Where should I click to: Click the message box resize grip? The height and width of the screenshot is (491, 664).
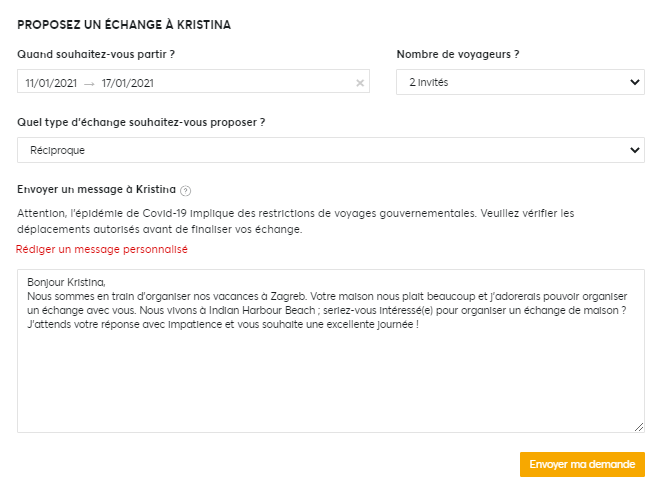point(639,427)
